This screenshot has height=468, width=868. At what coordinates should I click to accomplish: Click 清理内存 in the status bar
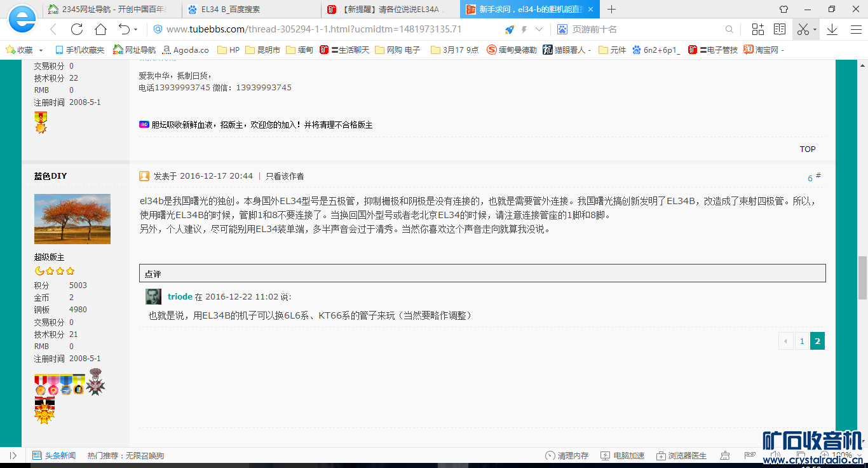click(567, 455)
